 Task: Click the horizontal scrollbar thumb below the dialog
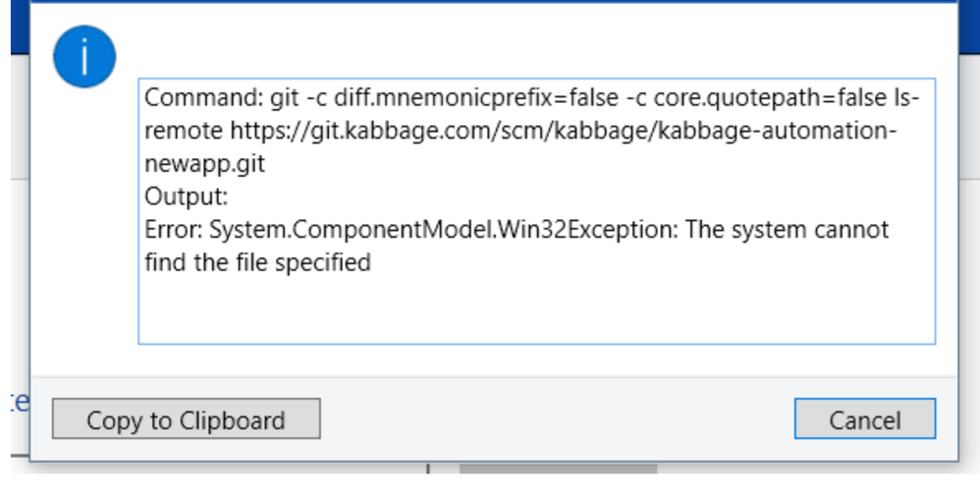[x=558, y=469]
